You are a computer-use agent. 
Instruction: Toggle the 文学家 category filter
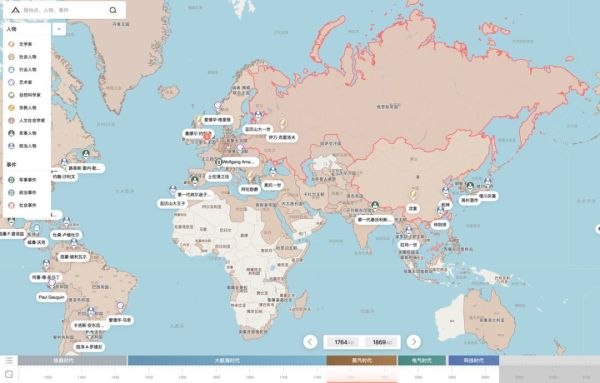point(25,44)
